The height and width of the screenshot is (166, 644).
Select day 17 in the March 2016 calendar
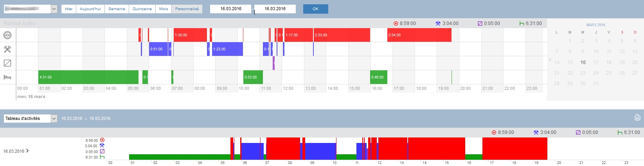596,62
